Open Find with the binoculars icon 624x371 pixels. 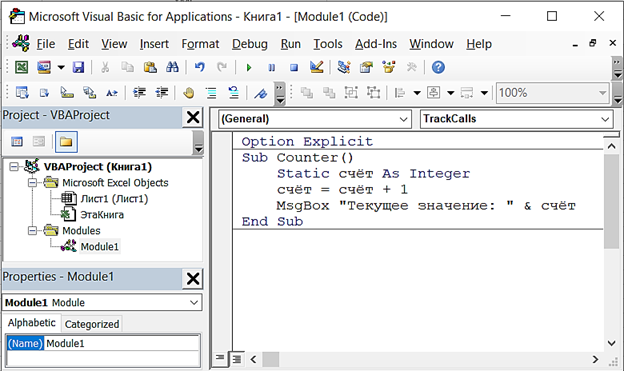(172, 67)
